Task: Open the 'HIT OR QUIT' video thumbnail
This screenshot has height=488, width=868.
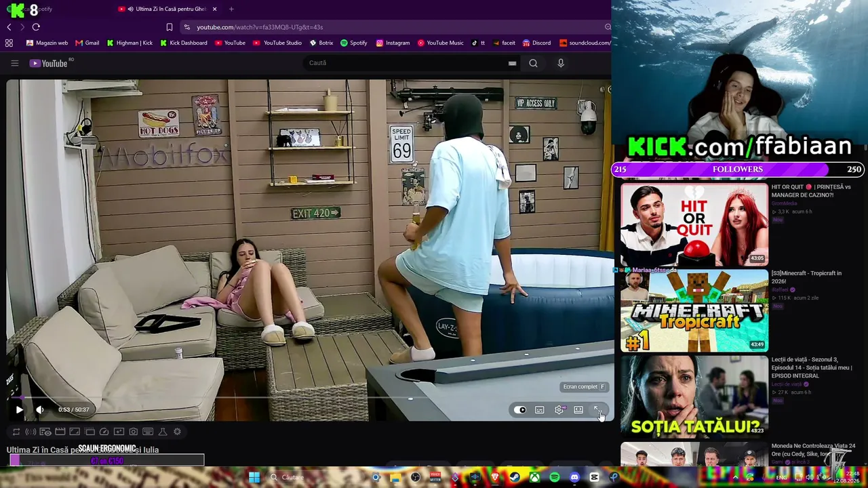Action: point(694,224)
